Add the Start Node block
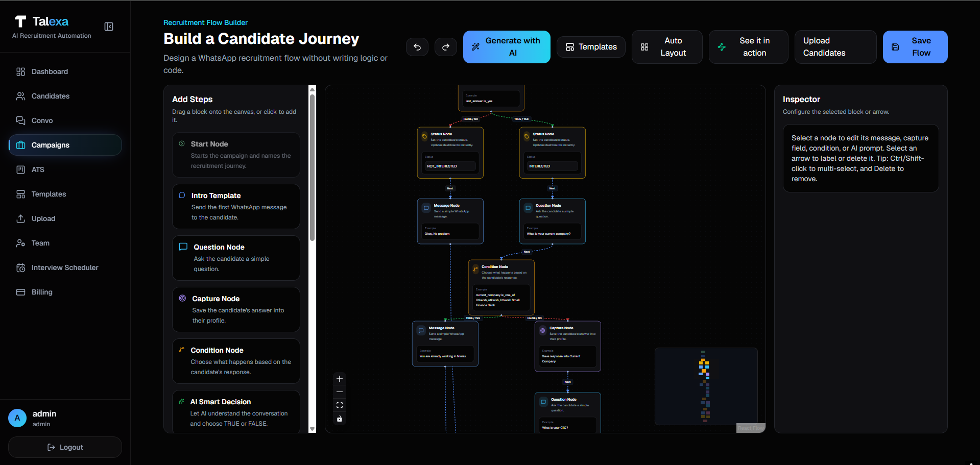Viewport: 980px width, 465px height. coord(236,155)
